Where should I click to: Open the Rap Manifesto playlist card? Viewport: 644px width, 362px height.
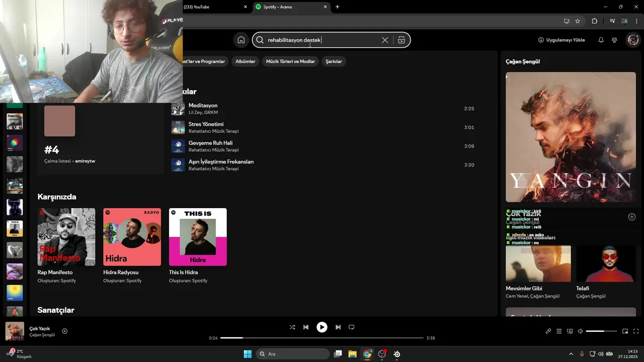click(66, 246)
